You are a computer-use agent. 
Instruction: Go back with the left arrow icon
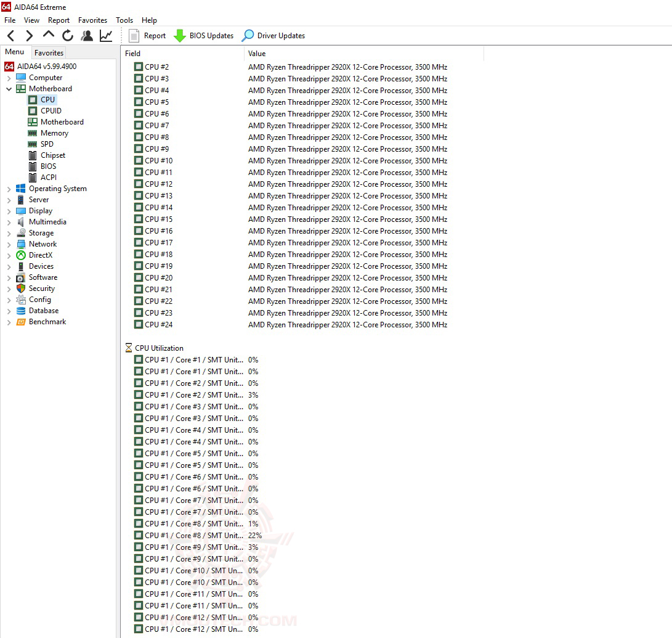[x=11, y=36]
